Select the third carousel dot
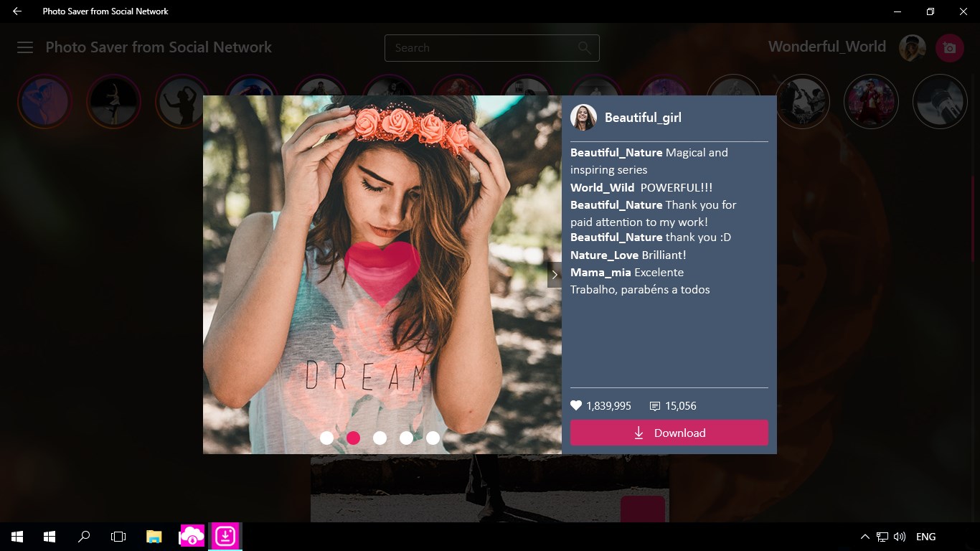 coord(380,438)
